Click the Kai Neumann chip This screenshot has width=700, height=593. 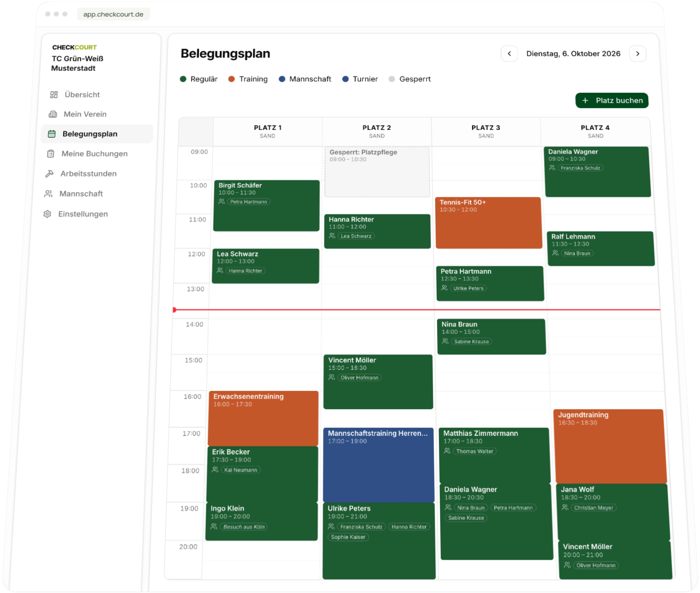click(x=240, y=470)
